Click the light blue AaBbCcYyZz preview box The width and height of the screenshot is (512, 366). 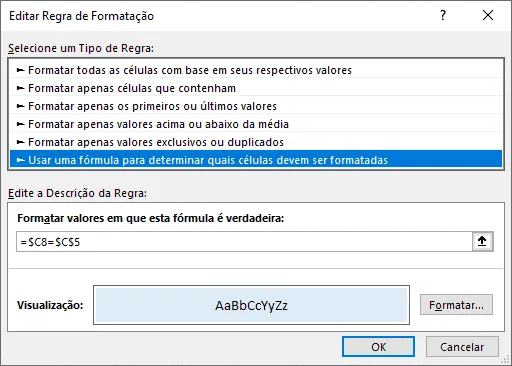click(251, 305)
